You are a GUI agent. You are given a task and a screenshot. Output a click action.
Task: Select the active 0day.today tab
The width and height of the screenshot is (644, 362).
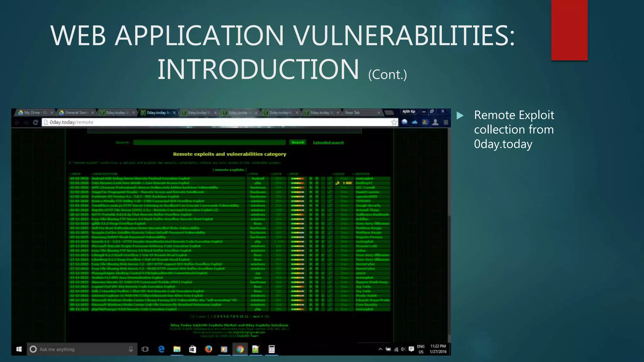coord(158,112)
